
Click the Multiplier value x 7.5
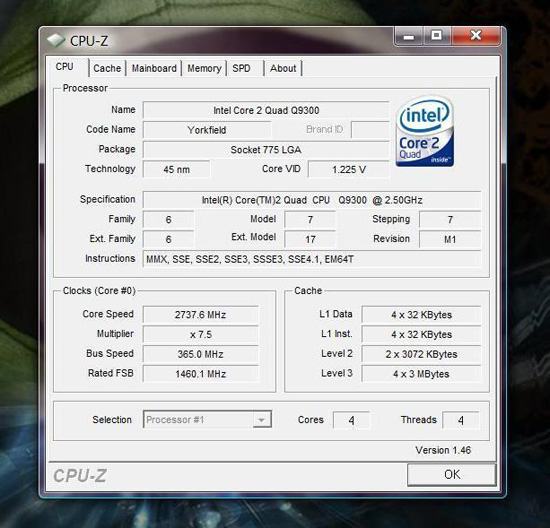[201, 334]
